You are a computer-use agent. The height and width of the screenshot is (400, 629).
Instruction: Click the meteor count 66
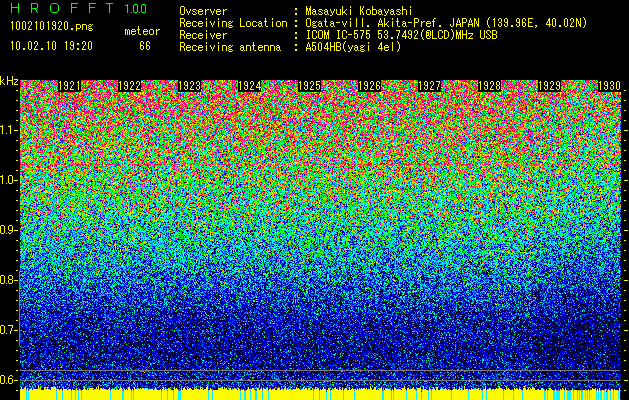pos(145,46)
